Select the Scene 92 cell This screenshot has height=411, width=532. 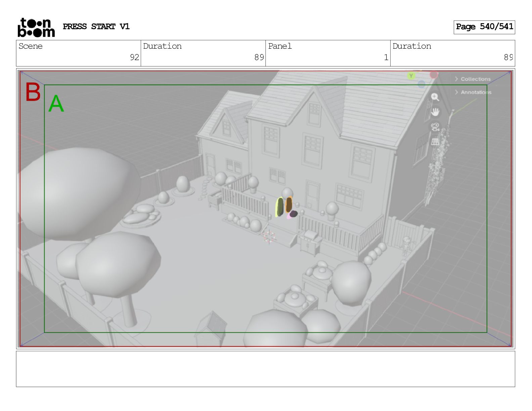[x=79, y=53]
